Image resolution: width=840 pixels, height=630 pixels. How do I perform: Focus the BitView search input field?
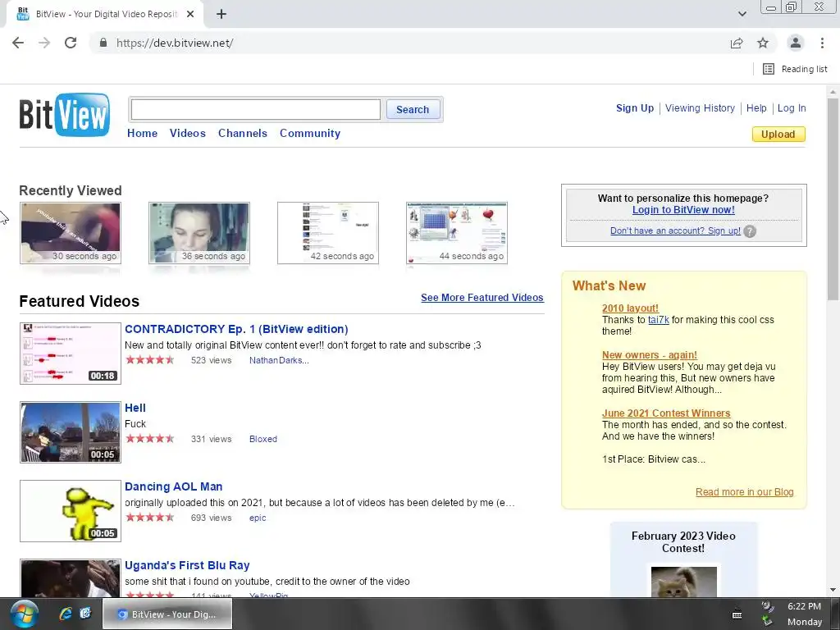pos(256,109)
